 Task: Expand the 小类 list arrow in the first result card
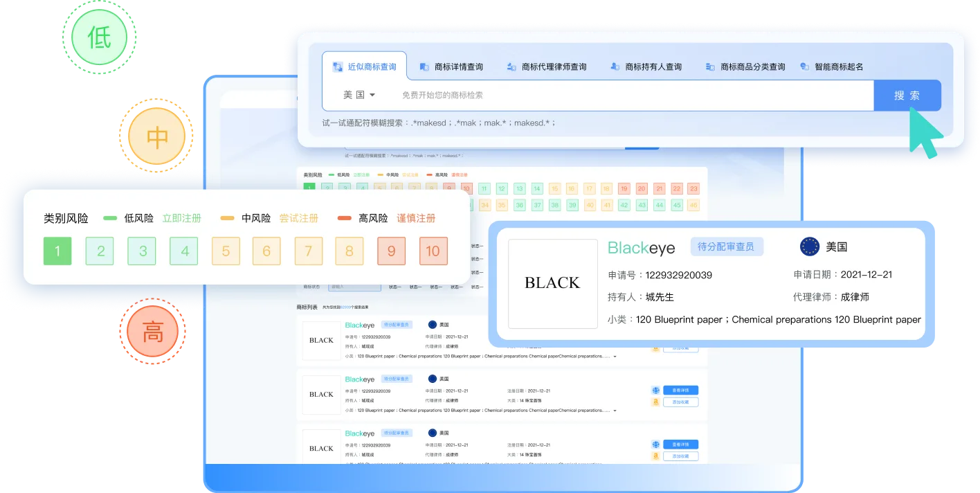[615, 357]
